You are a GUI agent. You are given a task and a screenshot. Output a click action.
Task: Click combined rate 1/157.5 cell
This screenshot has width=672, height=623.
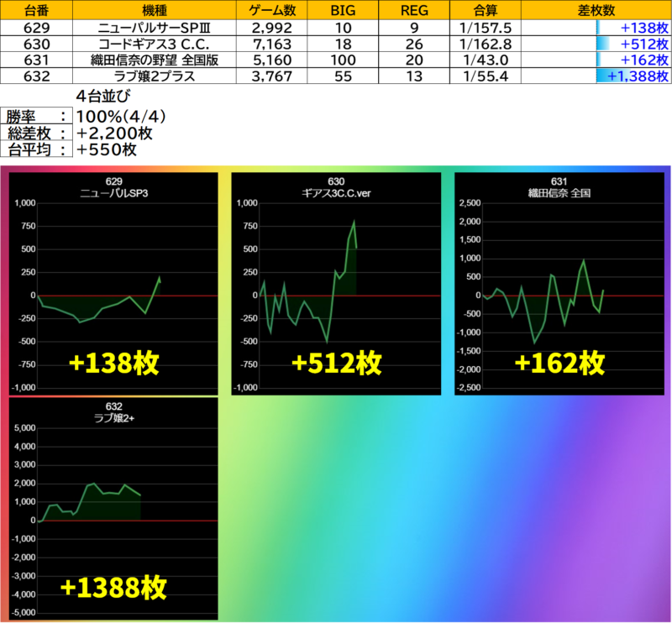click(486, 28)
